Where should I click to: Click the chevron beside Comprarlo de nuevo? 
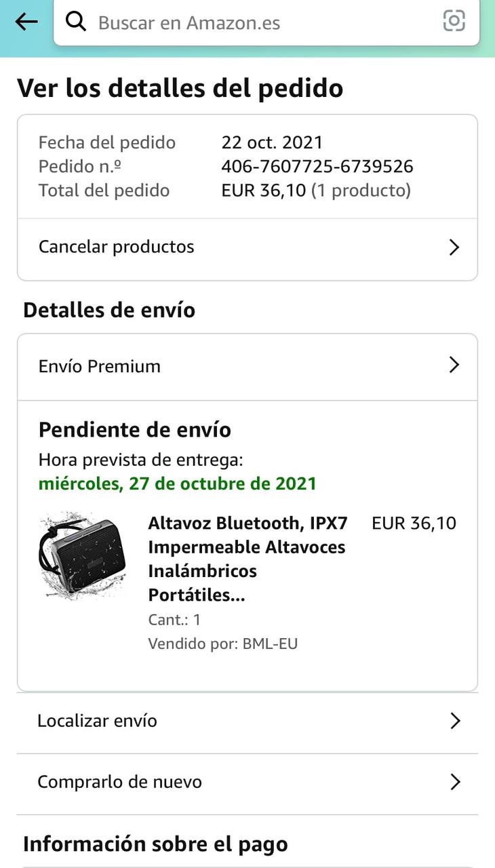coord(455,783)
